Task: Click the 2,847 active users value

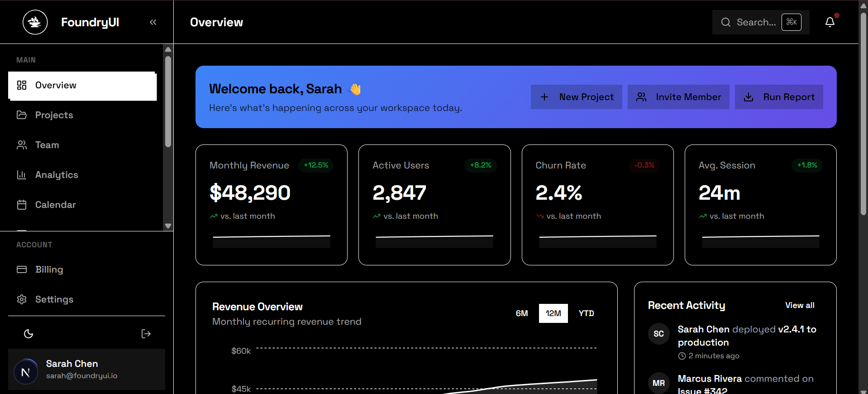Action: point(399,193)
